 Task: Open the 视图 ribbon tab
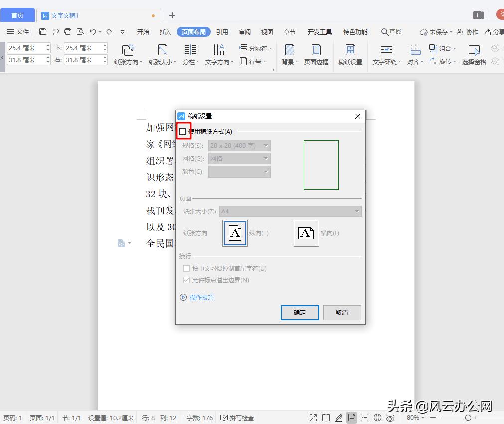267,31
